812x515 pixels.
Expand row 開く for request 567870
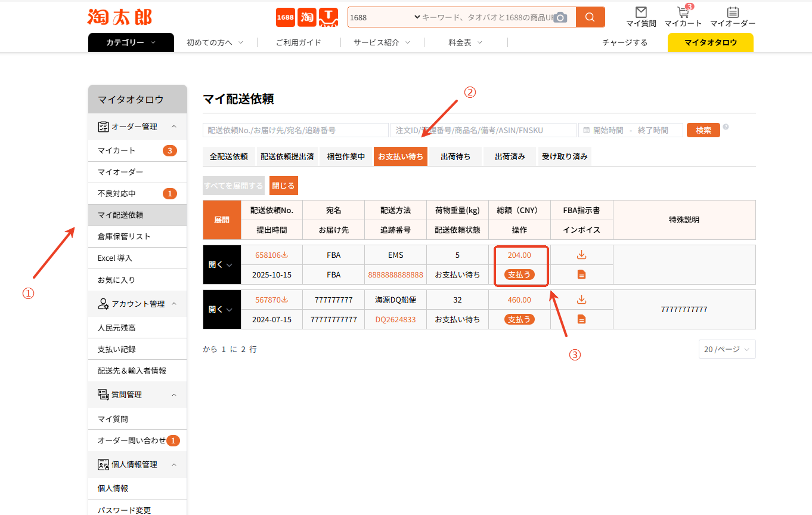click(222, 309)
